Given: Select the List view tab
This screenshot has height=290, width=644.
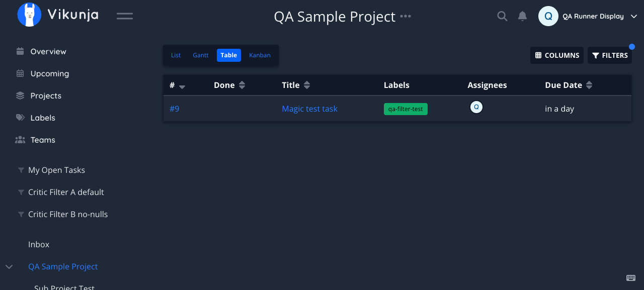Looking at the screenshot, I should 176,55.
